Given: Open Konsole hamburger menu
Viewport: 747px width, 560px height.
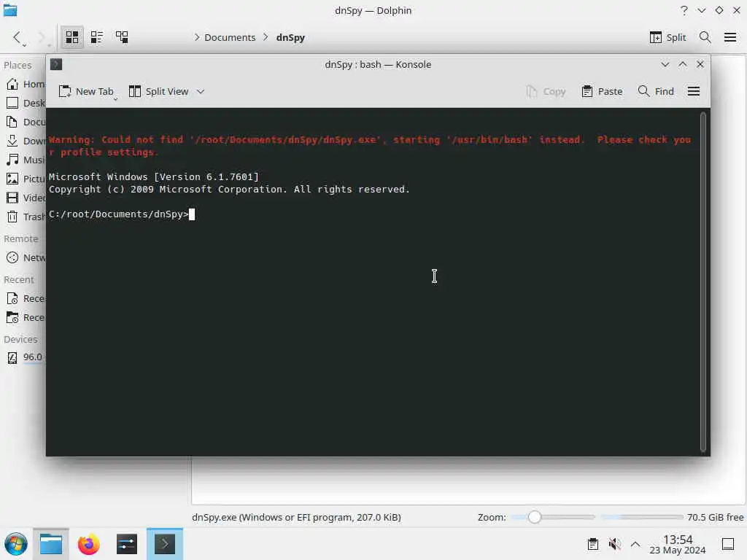Looking at the screenshot, I should pos(694,91).
